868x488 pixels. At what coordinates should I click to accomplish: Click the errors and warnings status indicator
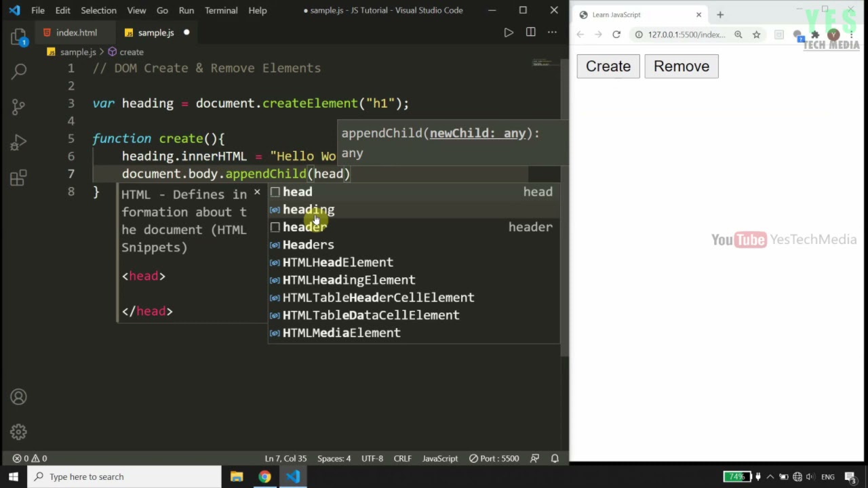point(30,459)
